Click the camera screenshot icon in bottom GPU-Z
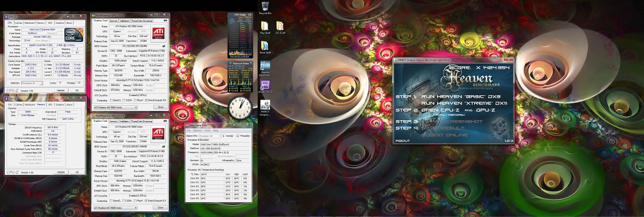644x217 pixels. tap(165, 121)
